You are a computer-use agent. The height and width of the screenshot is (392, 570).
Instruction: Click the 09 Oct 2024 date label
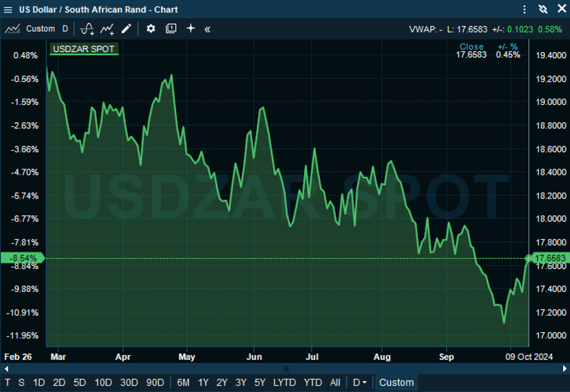pyautogui.click(x=529, y=357)
